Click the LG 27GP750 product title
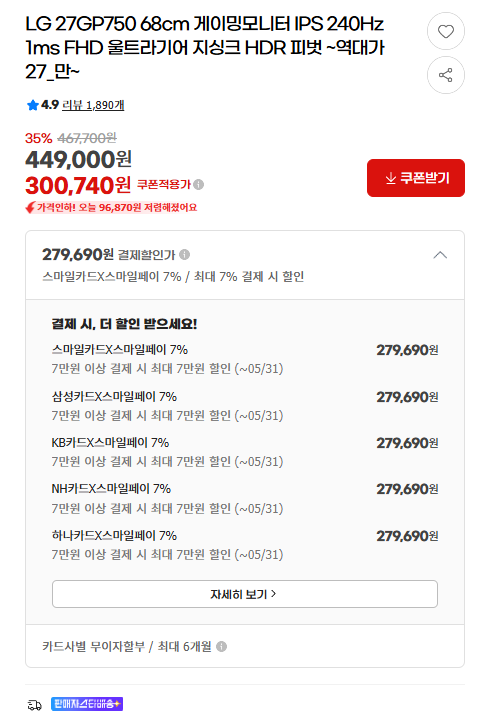Image resolution: width=491 pixels, height=721 pixels. pyautogui.click(x=205, y=47)
